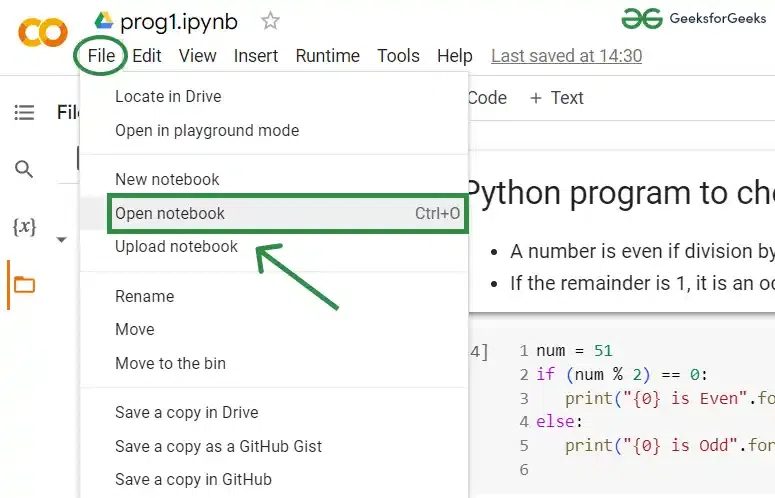Open the File menu
775x498 pixels.
pos(101,56)
